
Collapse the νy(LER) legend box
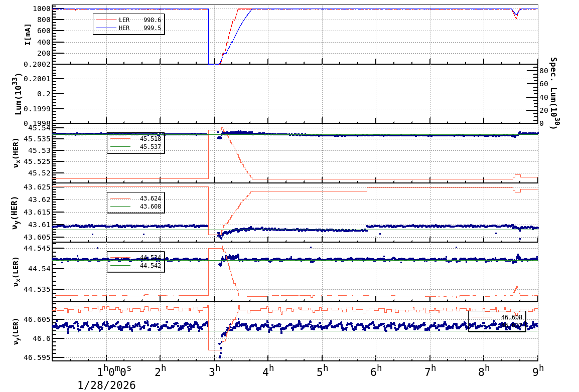point(497,321)
